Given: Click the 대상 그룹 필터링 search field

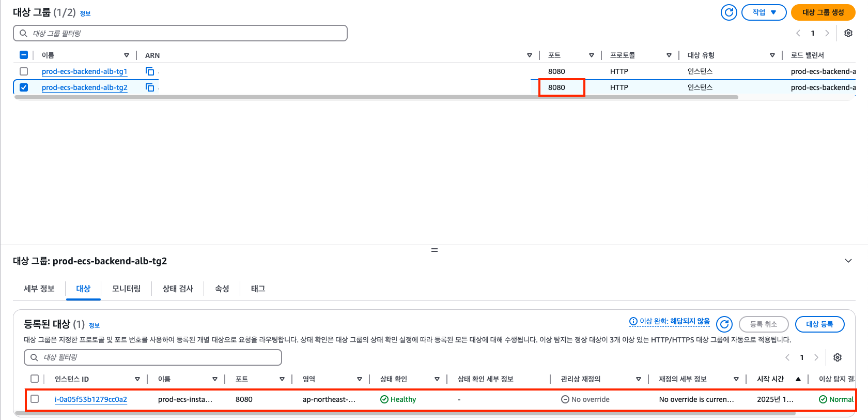Looking at the screenshot, I should tap(180, 33).
